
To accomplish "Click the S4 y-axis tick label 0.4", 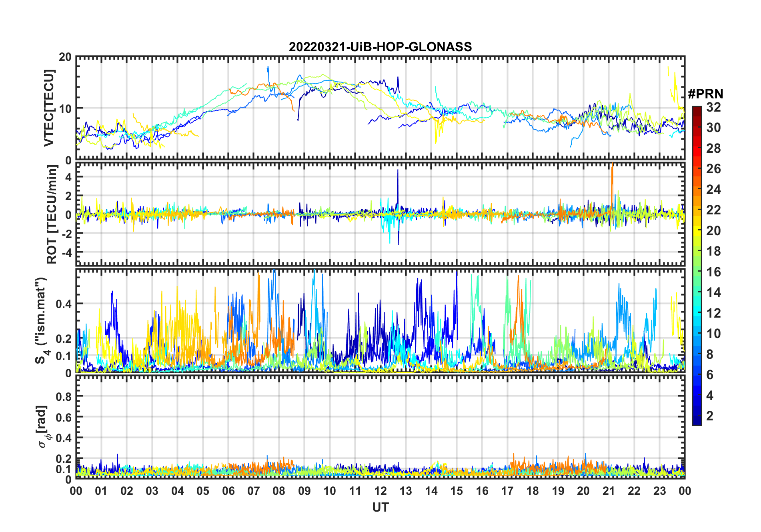I will click(x=64, y=304).
